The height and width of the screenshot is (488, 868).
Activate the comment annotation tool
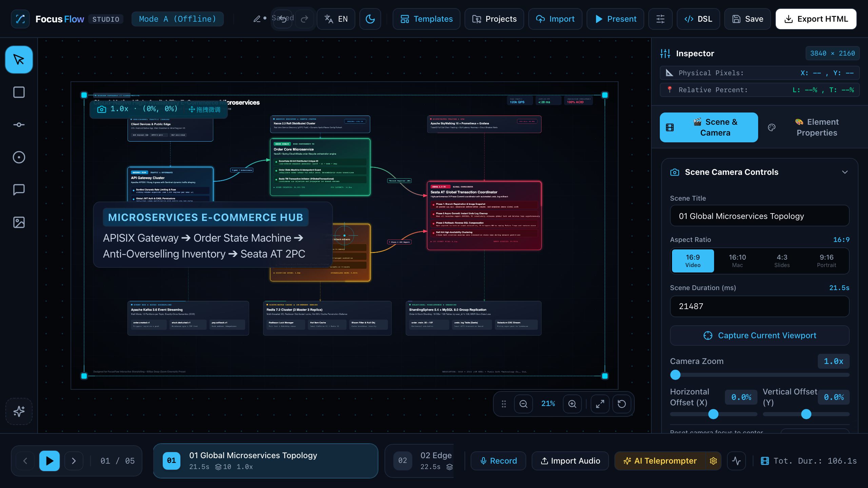click(x=19, y=190)
